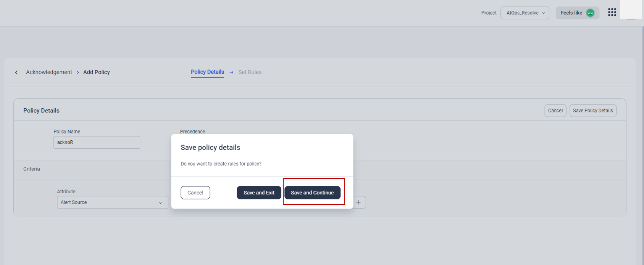644x265 pixels.
Task: Click the Feels like button
Action: click(571, 13)
